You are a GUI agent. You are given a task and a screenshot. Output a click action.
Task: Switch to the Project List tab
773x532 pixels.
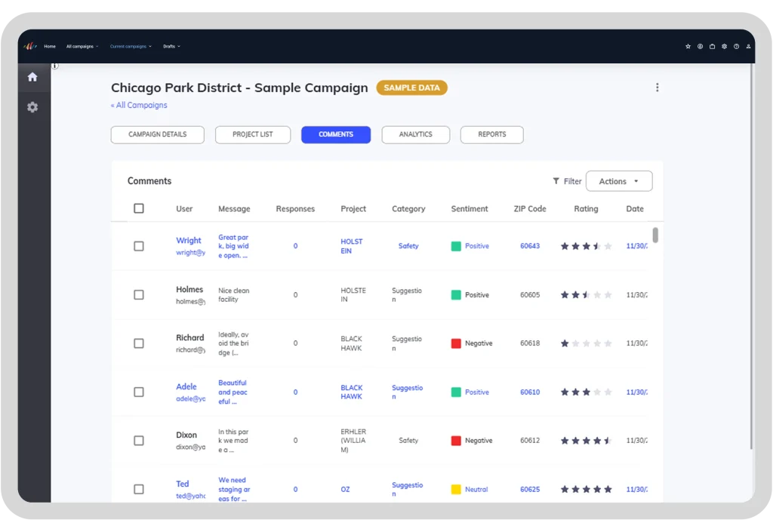(x=252, y=134)
